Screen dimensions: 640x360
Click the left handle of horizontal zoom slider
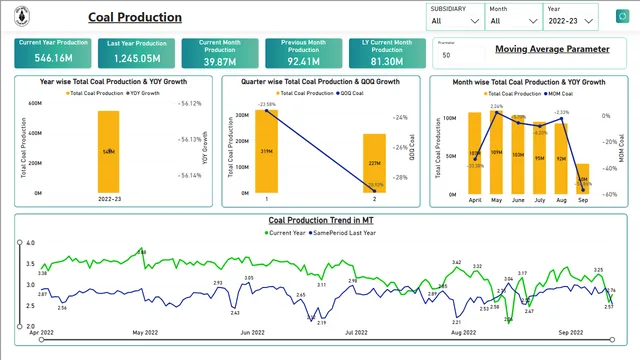coord(41,340)
